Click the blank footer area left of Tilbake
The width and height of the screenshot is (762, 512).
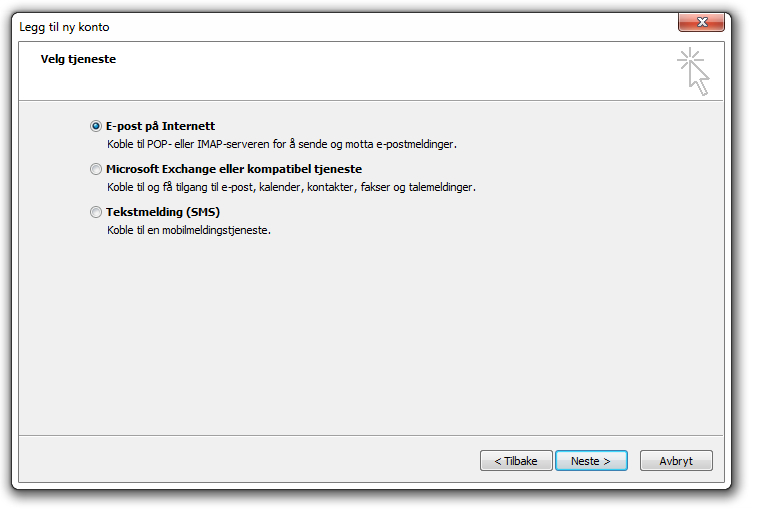click(x=248, y=460)
